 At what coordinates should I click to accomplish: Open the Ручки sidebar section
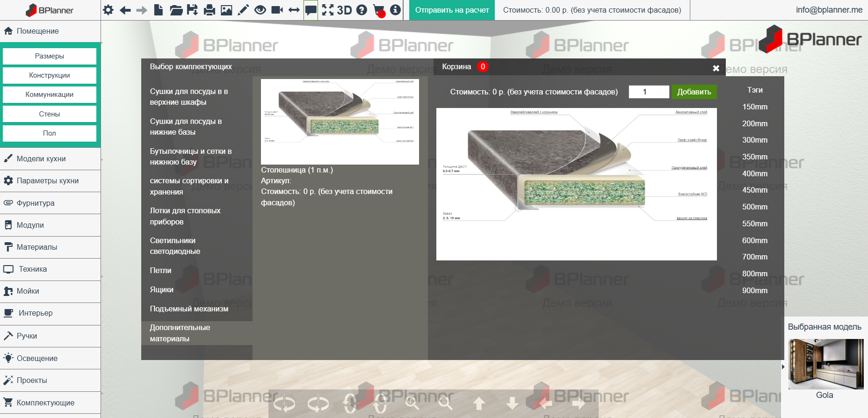click(x=50, y=336)
